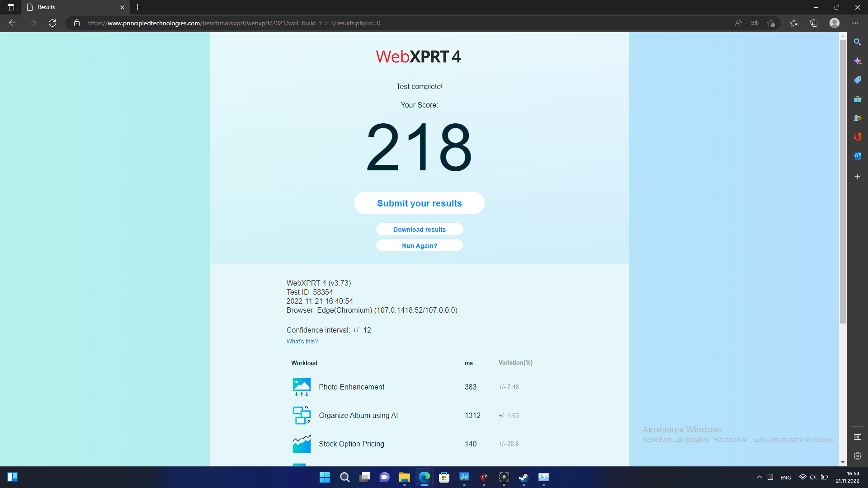Close the Results tab
The image size is (868, 488).
122,7
